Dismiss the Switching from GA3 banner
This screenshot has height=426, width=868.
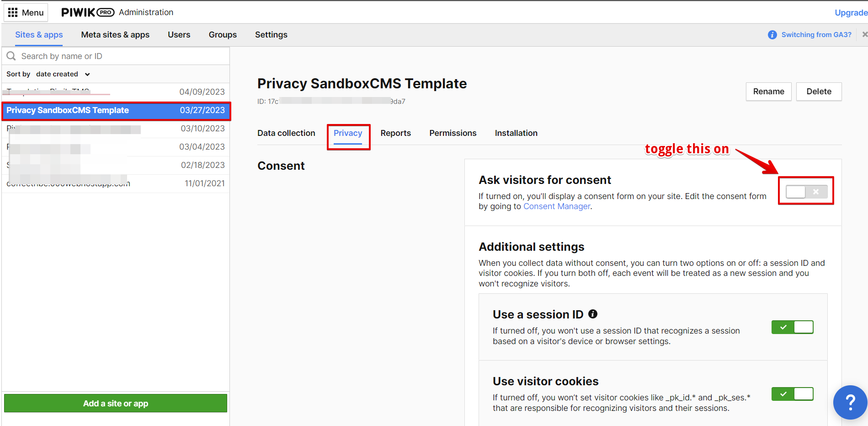tap(864, 34)
